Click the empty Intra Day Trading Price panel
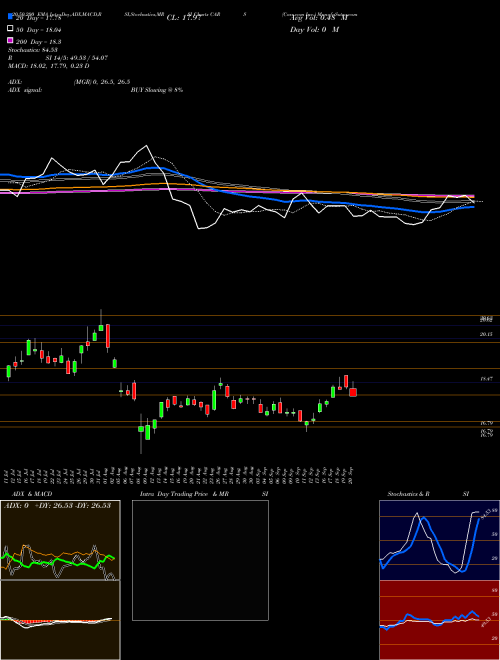Image resolution: width=500 pixels, height=660 pixels. [x=200, y=560]
